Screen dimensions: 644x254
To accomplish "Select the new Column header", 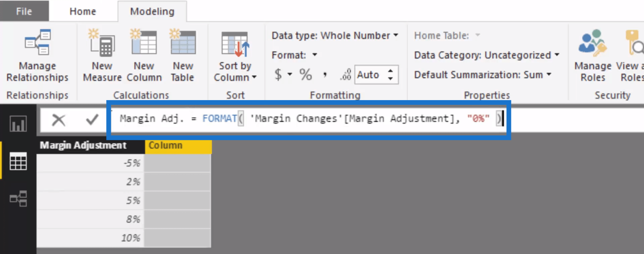I will tap(178, 145).
